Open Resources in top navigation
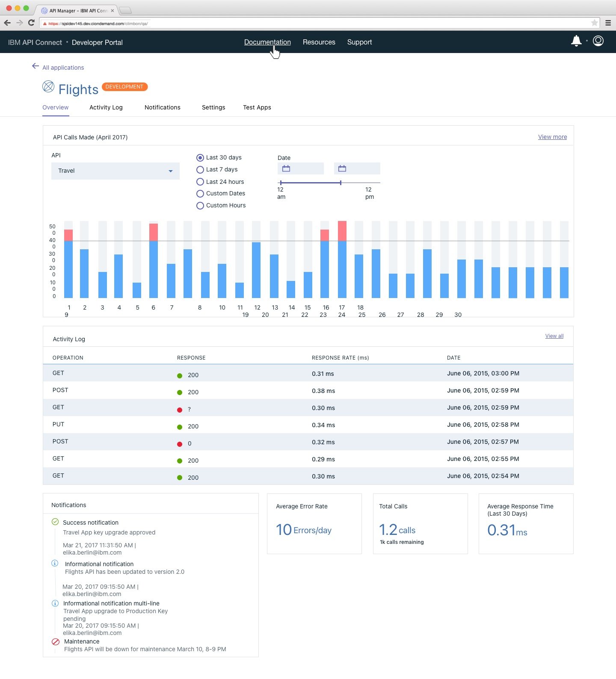Viewport: 616px width, 679px height. [x=319, y=42]
